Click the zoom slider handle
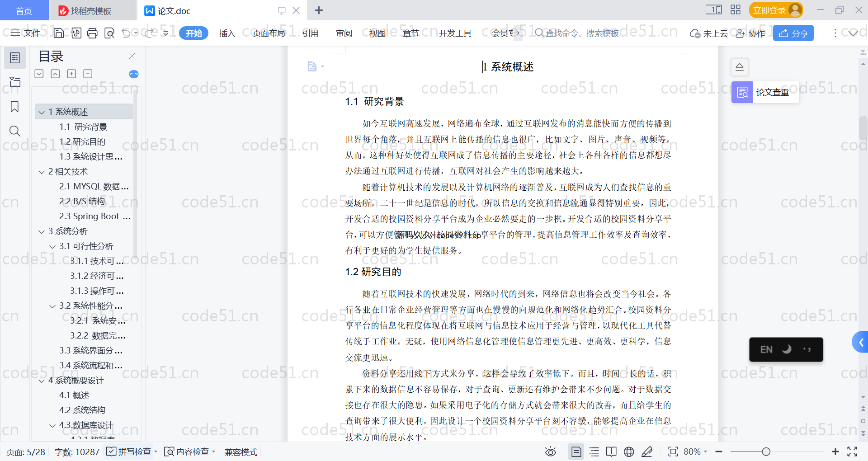868x461 pixels. pyautogui.click(x=766, y=452)
